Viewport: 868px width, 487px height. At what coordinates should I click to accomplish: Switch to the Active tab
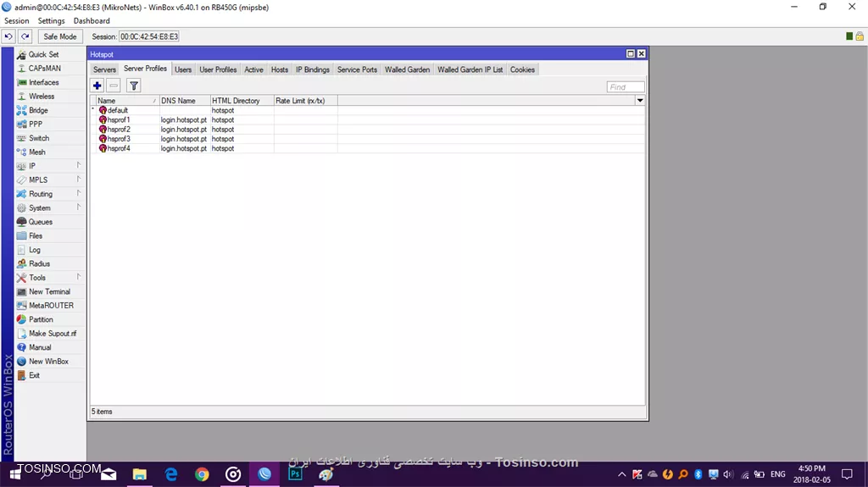(x=254, y=69)
